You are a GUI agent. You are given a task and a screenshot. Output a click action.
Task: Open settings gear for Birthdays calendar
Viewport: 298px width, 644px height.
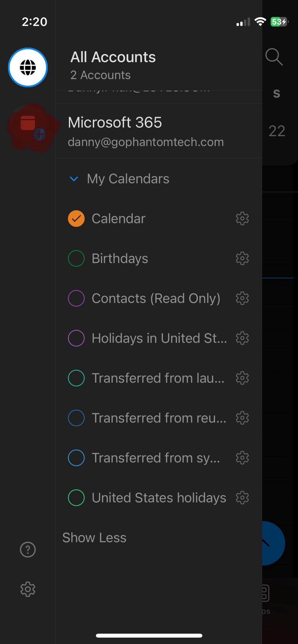coord(242,258)
